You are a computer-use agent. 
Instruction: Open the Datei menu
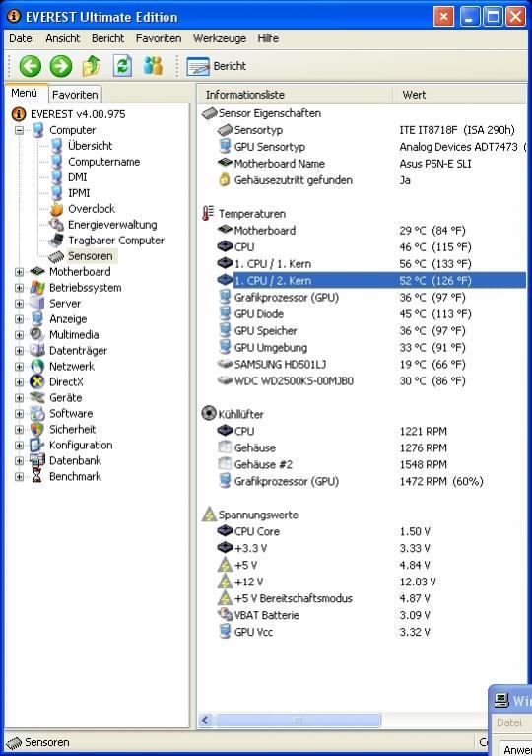coord(22,38)
